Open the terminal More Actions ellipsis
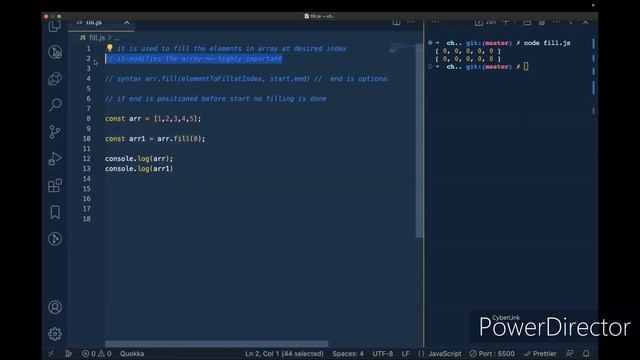640x360 pixels. [x=556, y=22]
